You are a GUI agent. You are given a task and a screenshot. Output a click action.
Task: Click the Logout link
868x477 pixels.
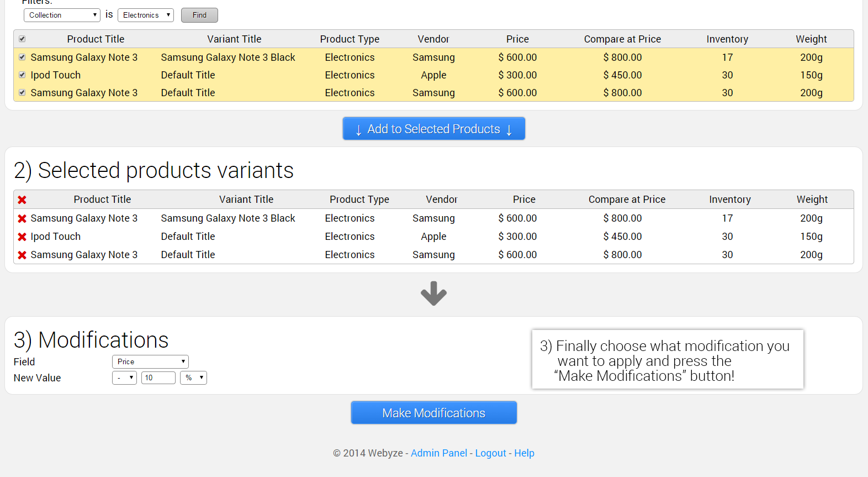(490, 453)
